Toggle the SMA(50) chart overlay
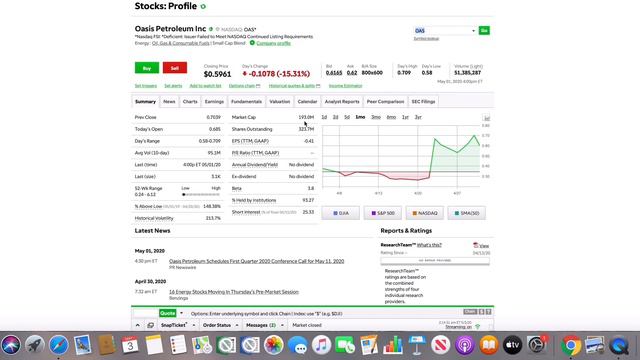 (467, 213)
